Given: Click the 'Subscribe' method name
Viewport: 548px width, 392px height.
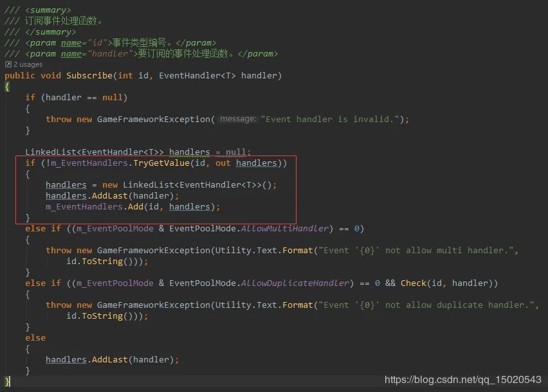Looking at the screenshot, I should tap(89, 75).
